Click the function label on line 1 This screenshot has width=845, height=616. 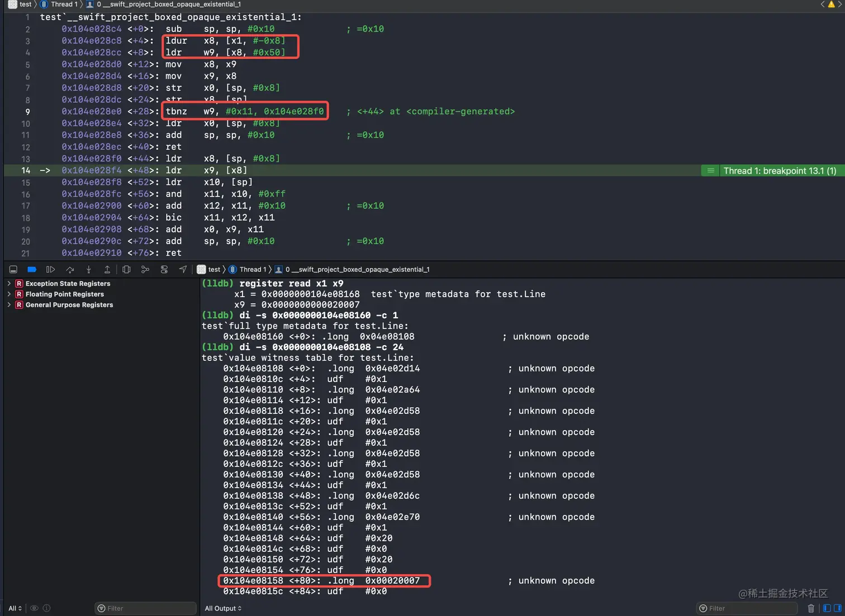(x=171, y=17)
